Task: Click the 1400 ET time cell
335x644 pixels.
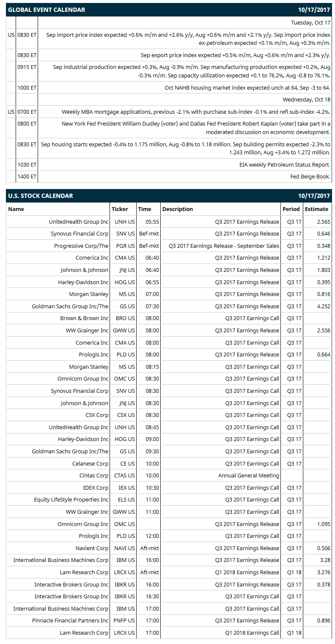Action: tap(27, 177)
